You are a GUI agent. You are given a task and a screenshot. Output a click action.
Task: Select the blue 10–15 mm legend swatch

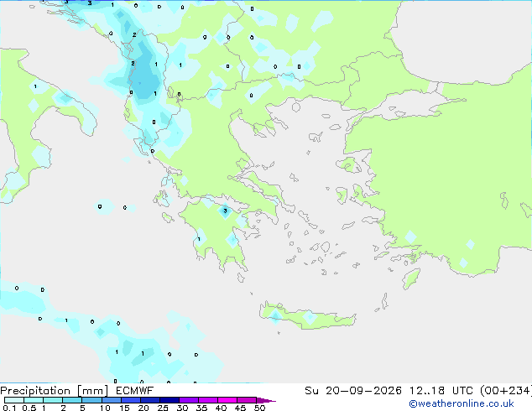point(111,400)
